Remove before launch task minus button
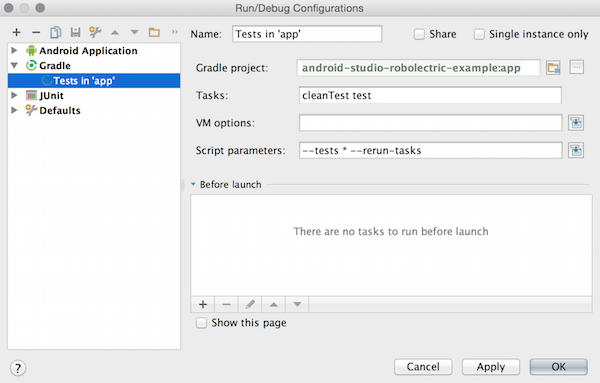Screen dimensions: 600x383 pyautogui.click(x=227, y=305)
